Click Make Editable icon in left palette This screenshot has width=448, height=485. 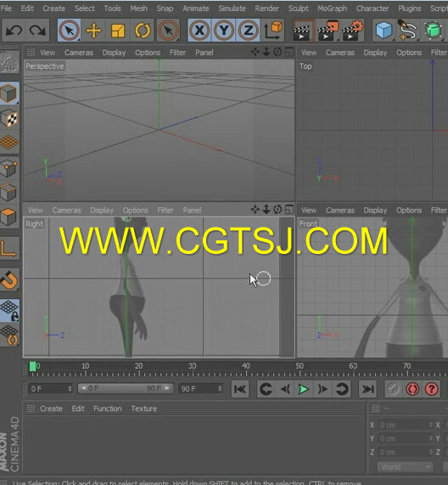(9, 63)
